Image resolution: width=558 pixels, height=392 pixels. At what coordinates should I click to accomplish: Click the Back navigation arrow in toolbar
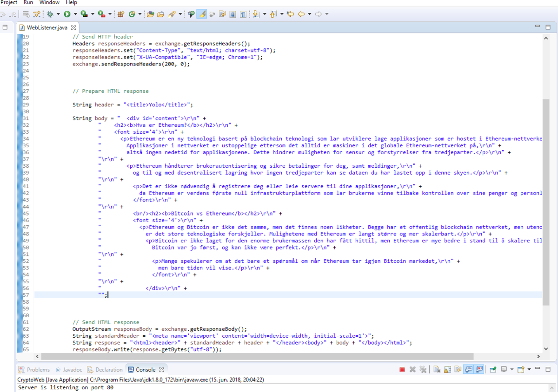click(301, 14)
